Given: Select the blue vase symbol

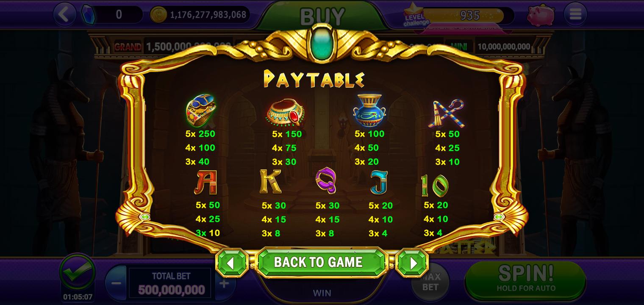Looking at the screenshot, I should point(369,110).
